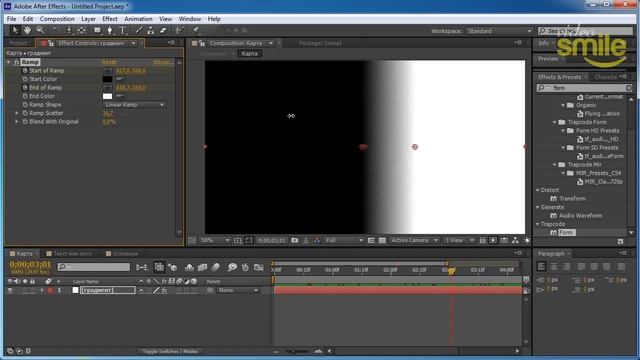Toggle stopwatch for Start Color
This screenshot has height=360, width=640.
click(25, 79)
